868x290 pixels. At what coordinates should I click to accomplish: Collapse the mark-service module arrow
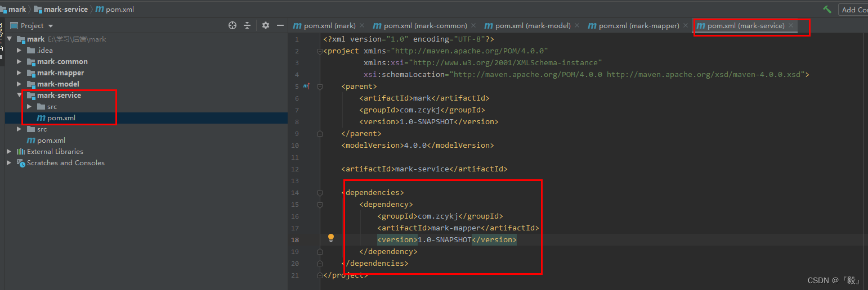tap(19, 96)
